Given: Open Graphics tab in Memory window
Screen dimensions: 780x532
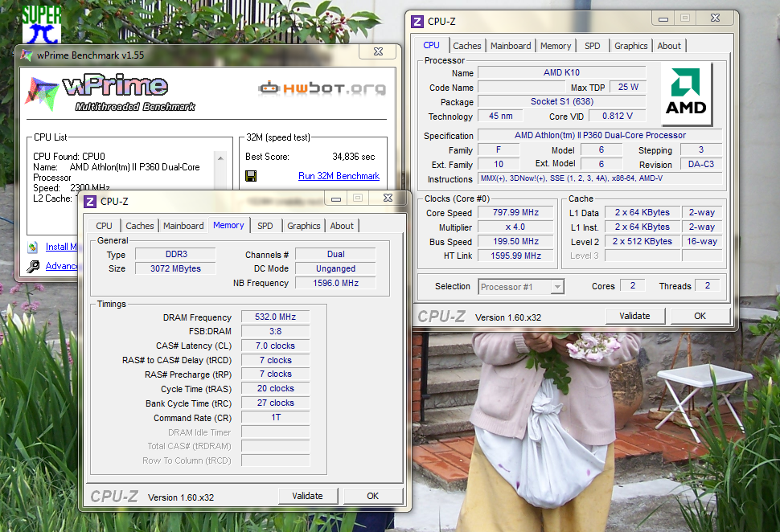Looking at the screenshot, I should pyautogui.click(x=303, y=226).
